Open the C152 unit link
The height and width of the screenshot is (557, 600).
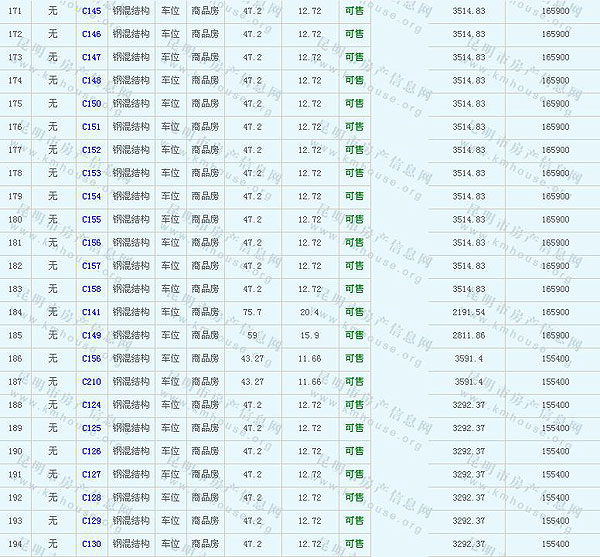coord(91,149)
